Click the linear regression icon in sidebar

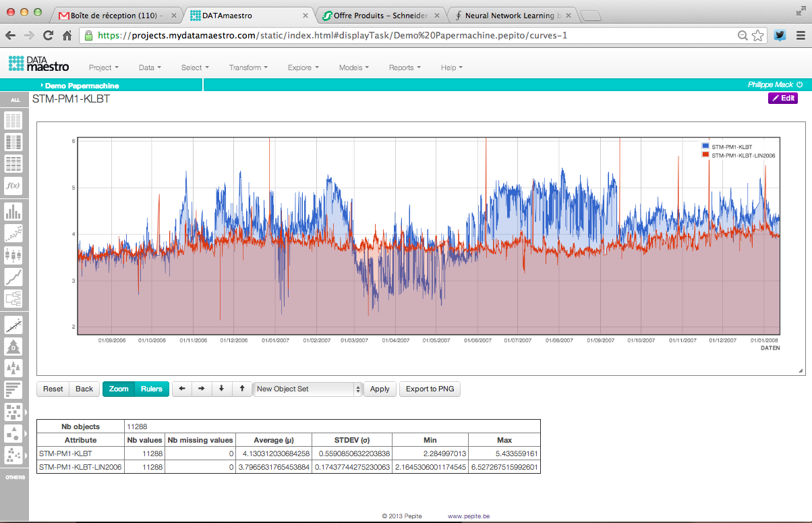pyautogui.click(x=13, y=325)
